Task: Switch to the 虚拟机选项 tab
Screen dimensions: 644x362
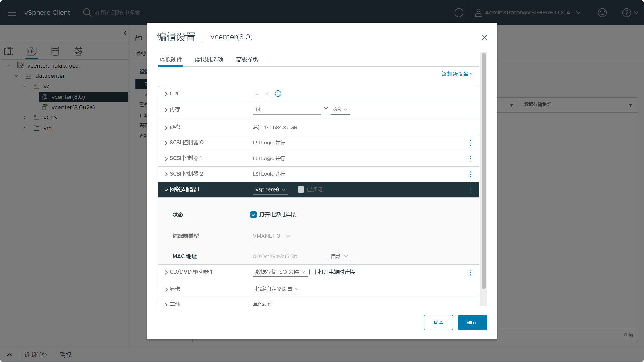Action: 209,59
